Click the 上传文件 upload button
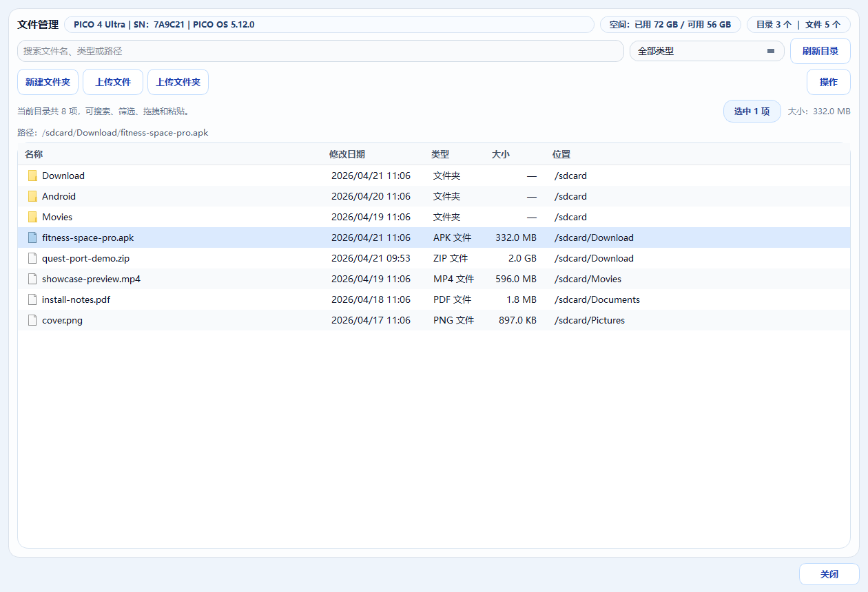868x592 pixels. (113, 82)
